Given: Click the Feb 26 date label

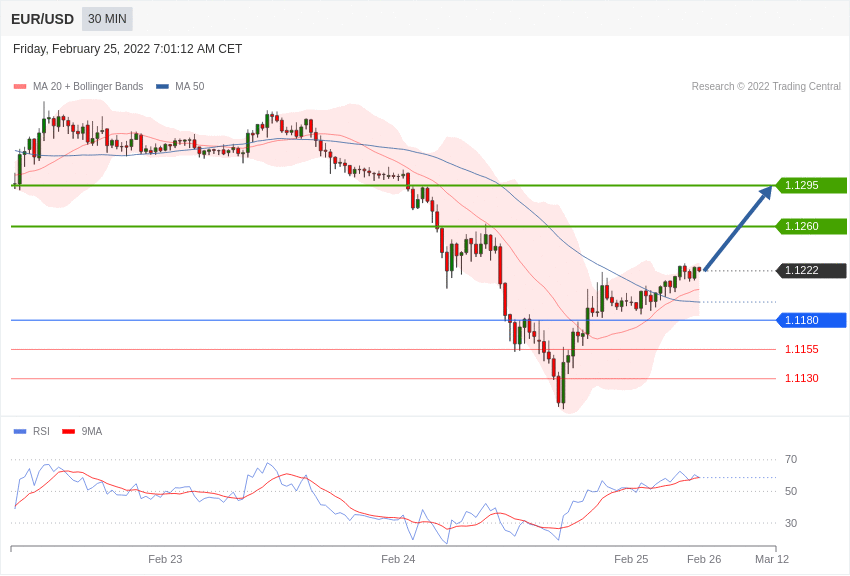Looking at the screenshot, I should (x=704, y=559).
